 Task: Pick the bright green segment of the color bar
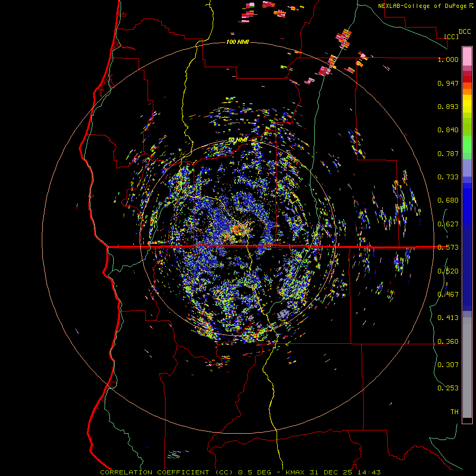pyautogui.click(x=467, y=144)
